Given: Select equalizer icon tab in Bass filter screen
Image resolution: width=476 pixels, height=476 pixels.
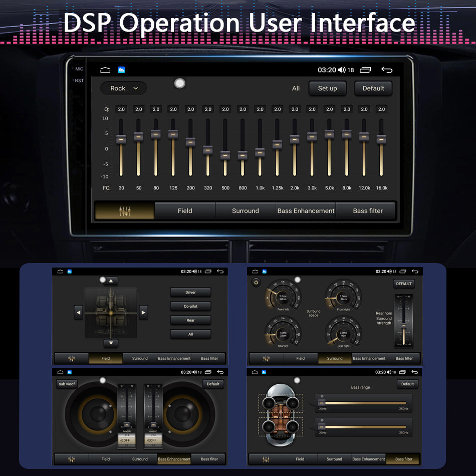Looking at the screenshot, I should [266, 459].
